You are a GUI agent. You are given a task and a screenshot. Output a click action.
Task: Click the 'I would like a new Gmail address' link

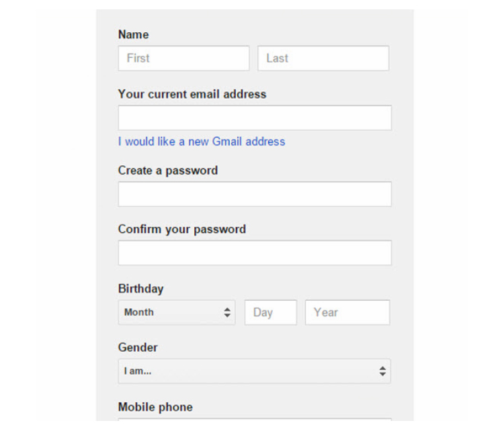tap(202, 142)
